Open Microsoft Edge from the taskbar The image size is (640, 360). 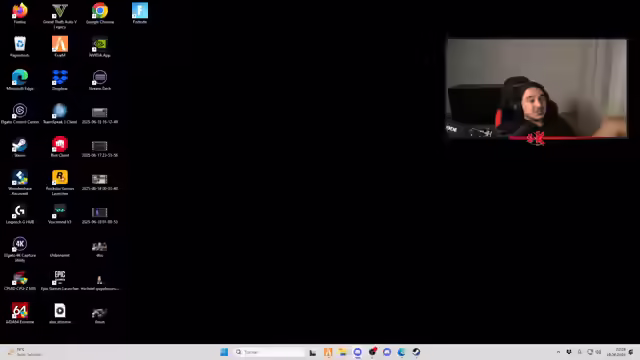point(402,352)
